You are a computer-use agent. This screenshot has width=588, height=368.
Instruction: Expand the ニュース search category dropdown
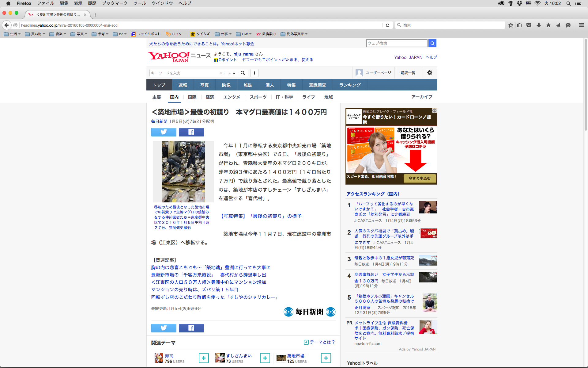227,73
